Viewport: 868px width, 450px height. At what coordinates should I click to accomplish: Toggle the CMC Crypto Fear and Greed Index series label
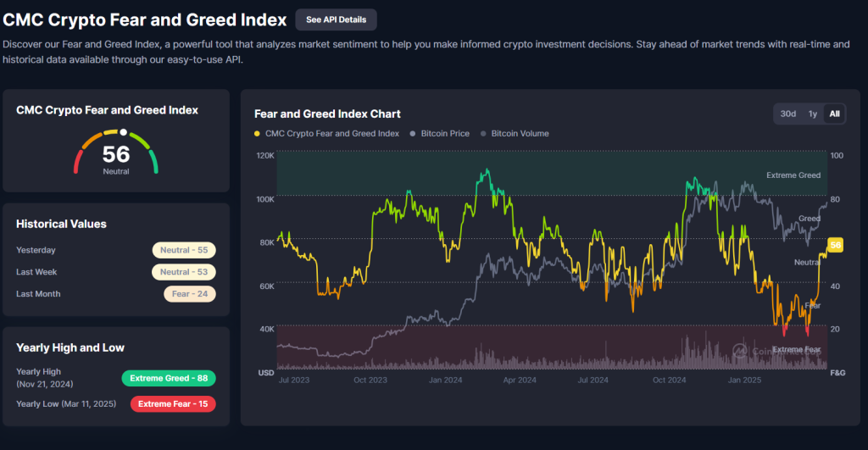tap(331, 134)
